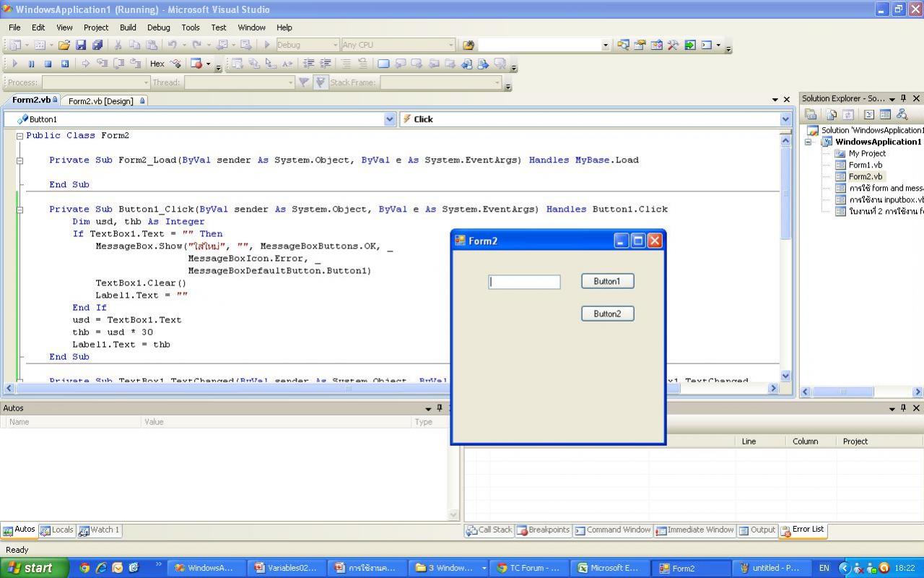Click the Step Out debug icon

pos(135,64)
